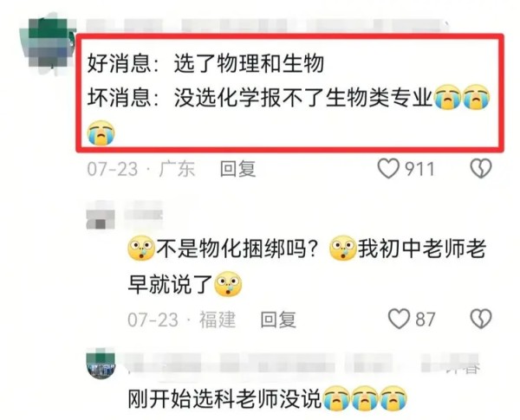The image size is (520, 420).
Task: Tap the 刚开始选科老师没说 reply text
Action: [267, 398]
